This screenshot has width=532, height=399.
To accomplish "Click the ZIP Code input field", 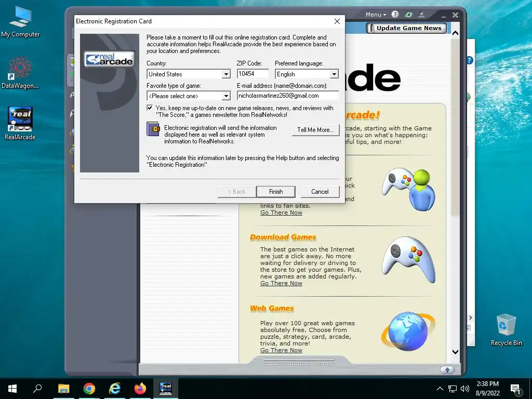I will (x=253, y=74).
